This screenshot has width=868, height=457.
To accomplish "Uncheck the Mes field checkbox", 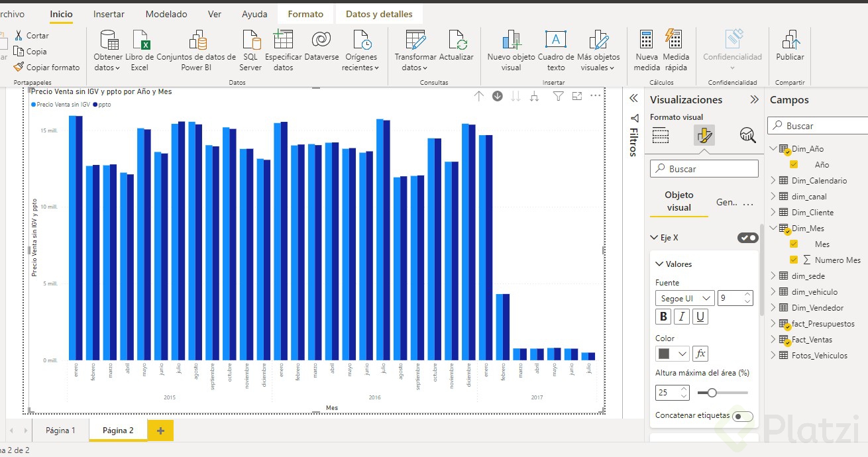I will [x=794, y=244].
